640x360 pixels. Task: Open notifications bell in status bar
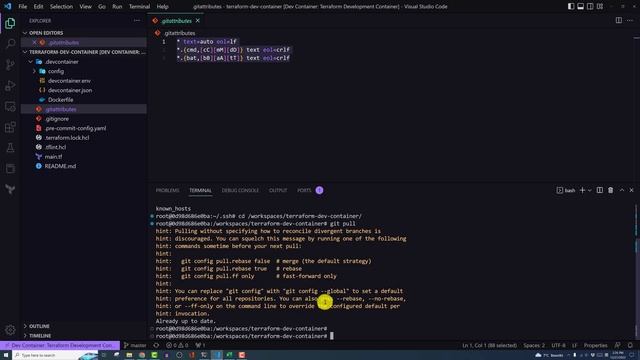point(630,345)
